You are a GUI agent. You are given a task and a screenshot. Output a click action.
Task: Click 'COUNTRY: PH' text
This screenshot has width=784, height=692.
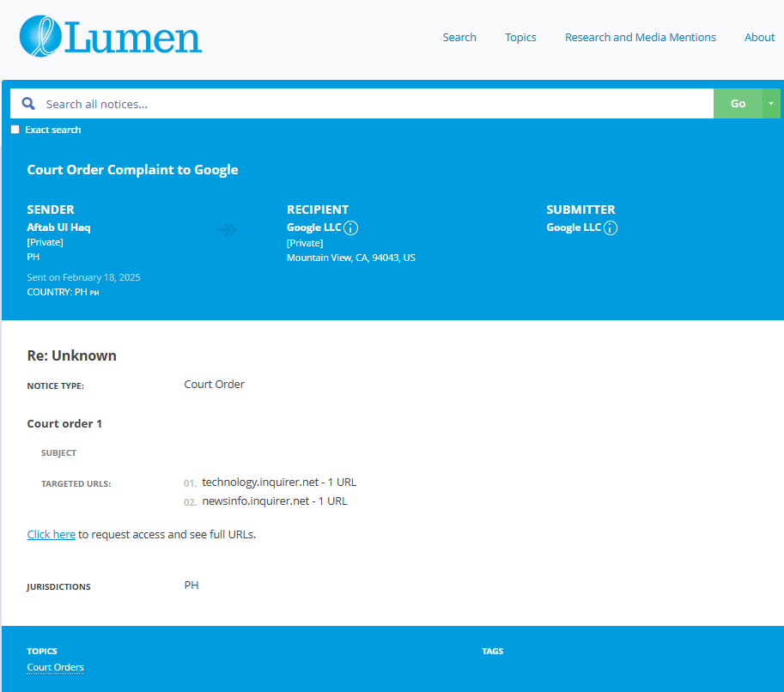tap(63, 292)
